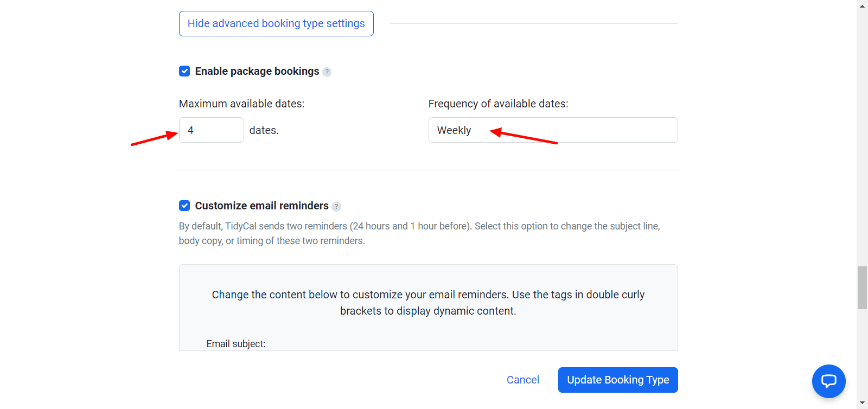The width and height of the screenshot is (868, 409).
Task: Click the 'Maximum available dates:' label
Action: coord(241,104)
